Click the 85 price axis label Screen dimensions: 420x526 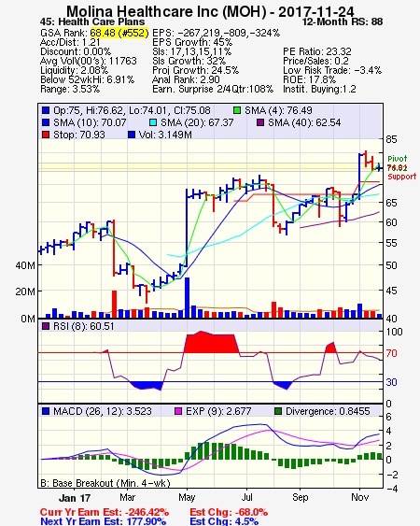pyautogui.click(x=391, y=139)
